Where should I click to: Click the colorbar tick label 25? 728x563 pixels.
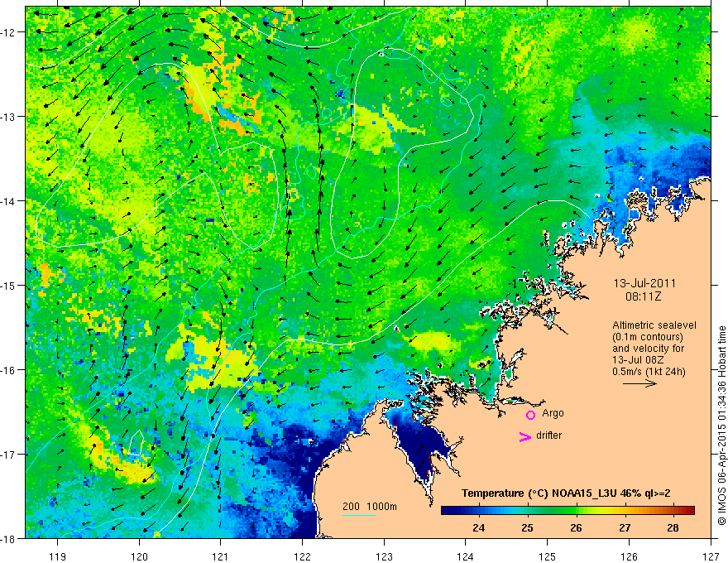(x=527, y=527)
